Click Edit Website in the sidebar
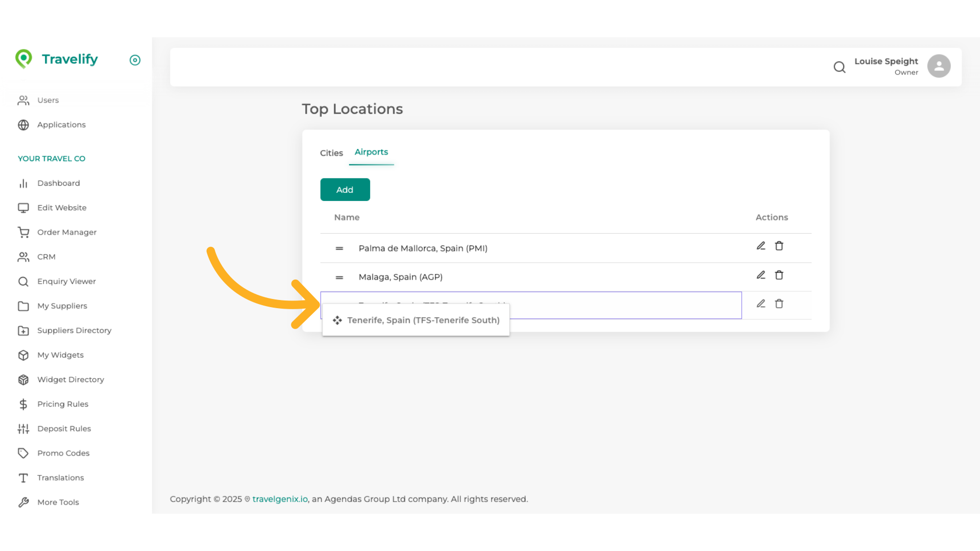980x551 pixels. (61, 208)
